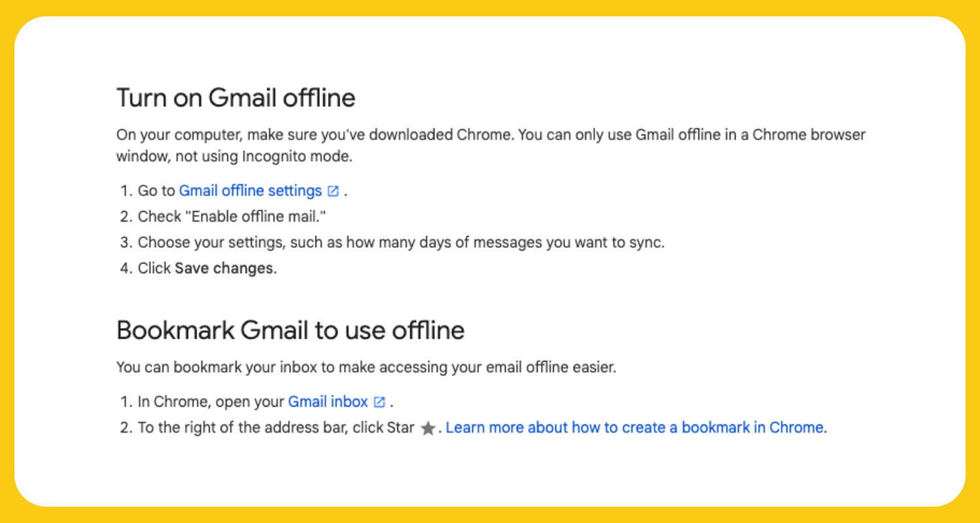The width and height of the screenshot is (980, 523).
Task: Click the sentence about bookmarking your inbox
Action: coord(366,367)
